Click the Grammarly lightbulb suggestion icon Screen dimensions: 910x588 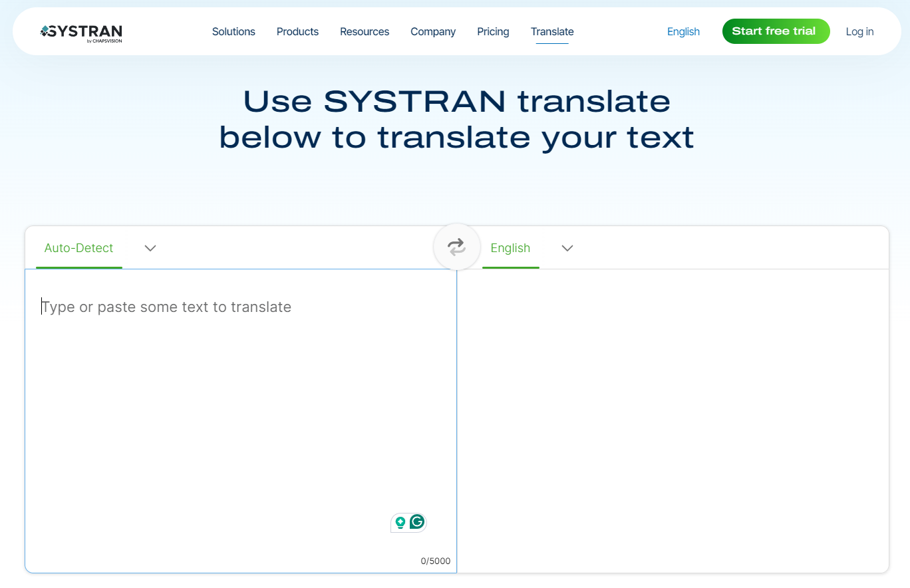click(400, 523)
